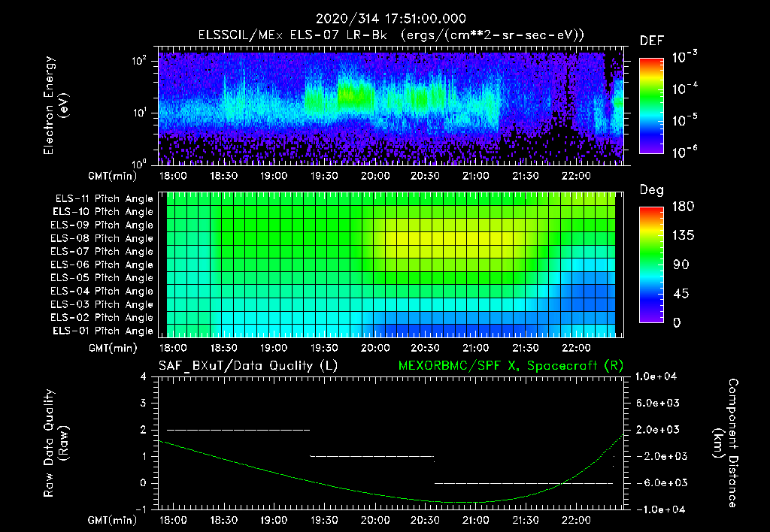Click the 18:30 tick label under pitch angle grid
The width and height of the screenshot is (770, 532).
[x=224, y=348]
